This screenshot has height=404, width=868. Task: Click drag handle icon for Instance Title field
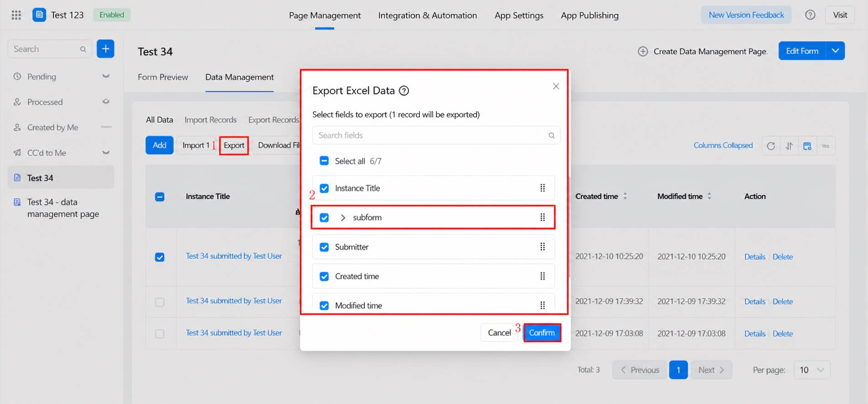tap(542, 188)
